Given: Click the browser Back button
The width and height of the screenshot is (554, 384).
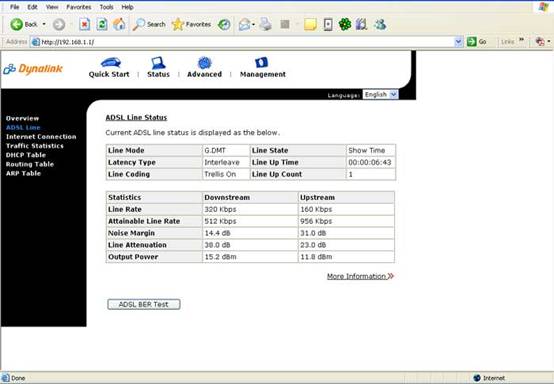Looking at the screenshot, I should pos(24,24).
